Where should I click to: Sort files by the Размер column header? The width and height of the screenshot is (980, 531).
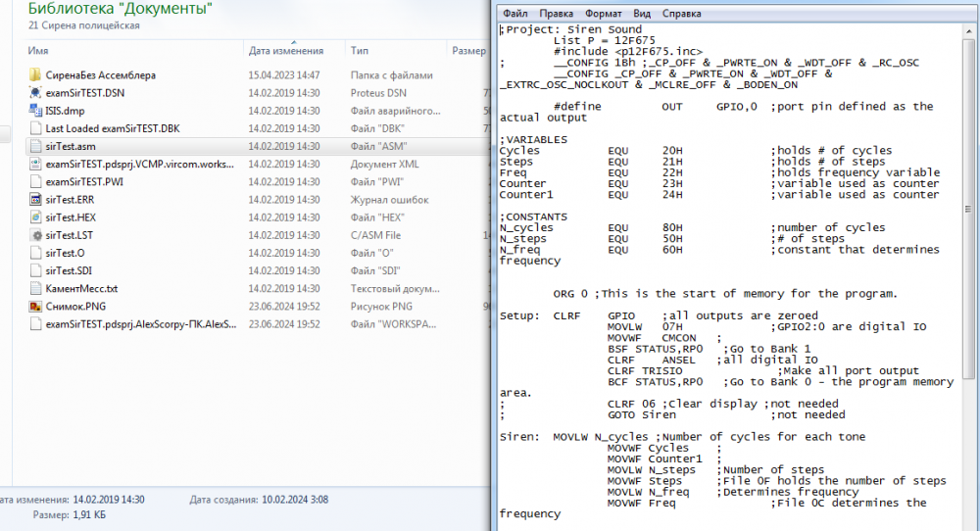coord(468,51)
